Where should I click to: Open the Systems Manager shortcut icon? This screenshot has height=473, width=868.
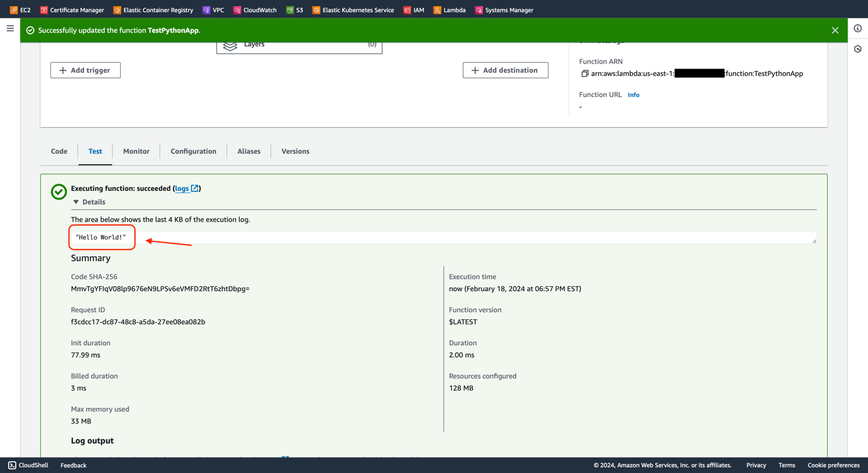pyautogui.click(x=479, y=10)
